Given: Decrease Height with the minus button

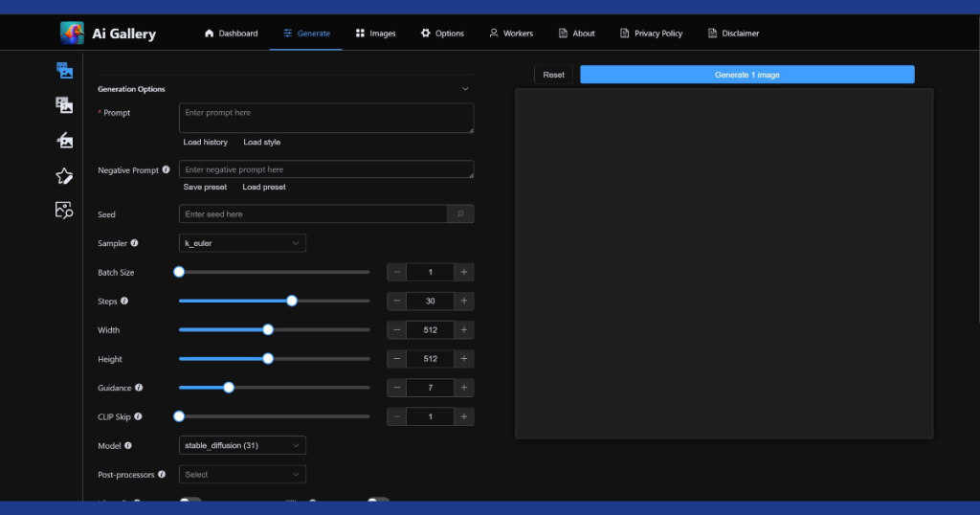Looking at the screenshot, I should coord(397,359).
